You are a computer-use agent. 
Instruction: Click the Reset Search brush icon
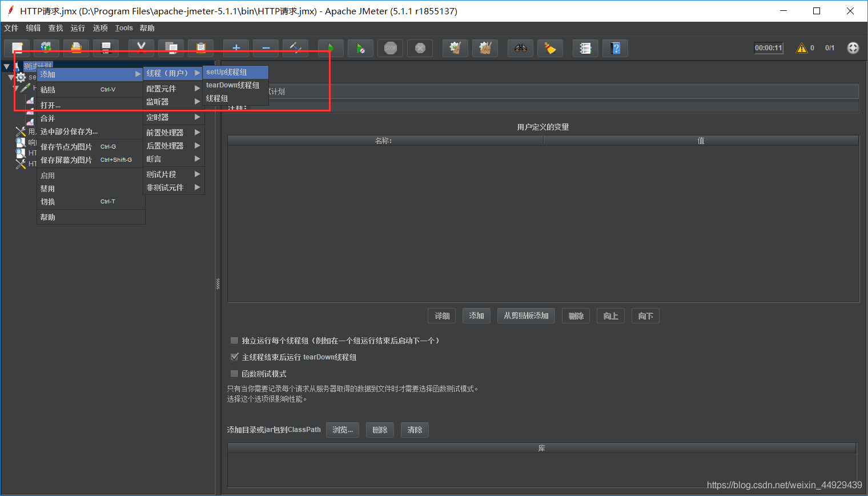coord(550,48)
